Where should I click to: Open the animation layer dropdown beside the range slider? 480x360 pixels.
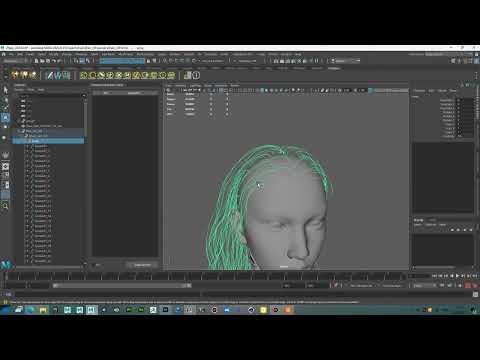393,286
